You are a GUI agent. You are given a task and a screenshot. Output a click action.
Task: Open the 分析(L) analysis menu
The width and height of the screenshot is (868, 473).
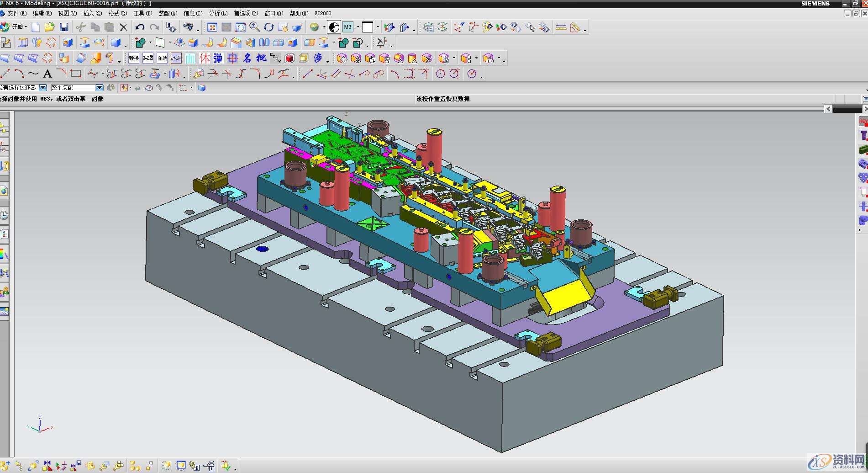(218, 14)
